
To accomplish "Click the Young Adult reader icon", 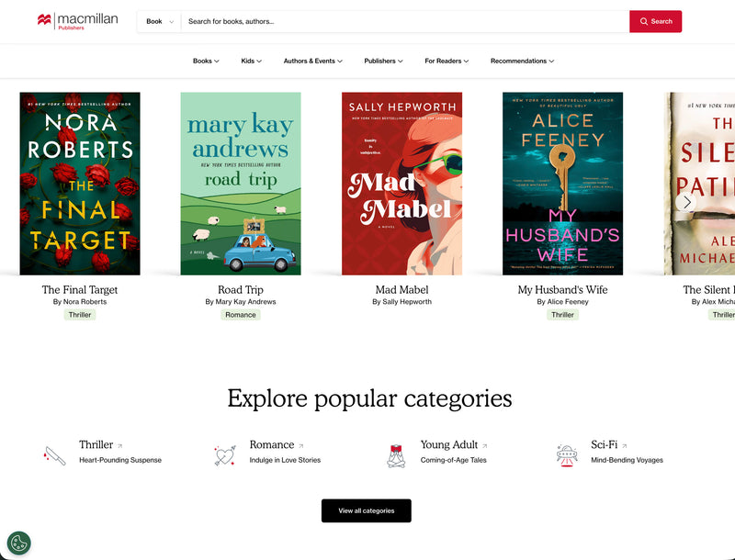I will coord(396,456).
